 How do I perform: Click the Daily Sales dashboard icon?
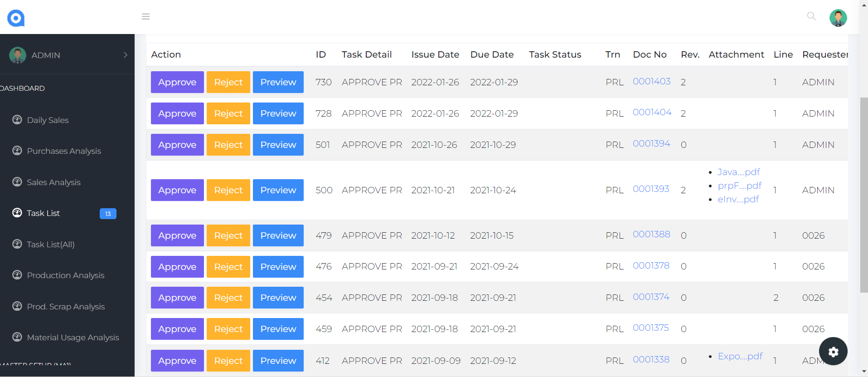(x=17, y=120)
